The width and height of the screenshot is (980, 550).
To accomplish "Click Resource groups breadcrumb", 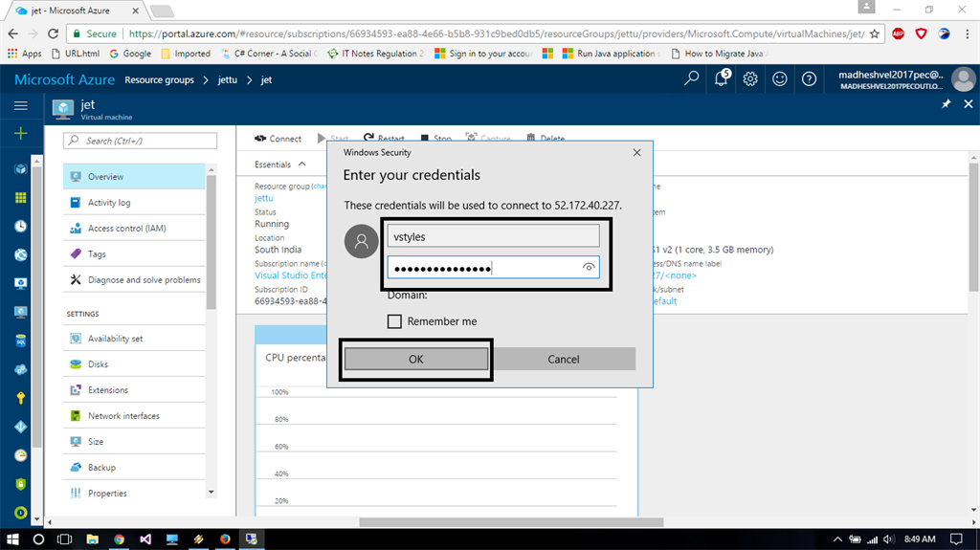I will pyautogui.click(x=159, y=80).
